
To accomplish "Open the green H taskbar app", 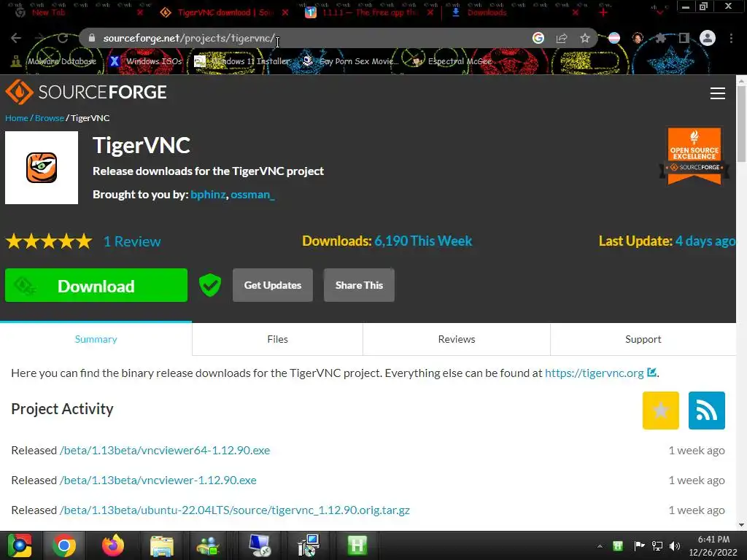I will [357, 545].
